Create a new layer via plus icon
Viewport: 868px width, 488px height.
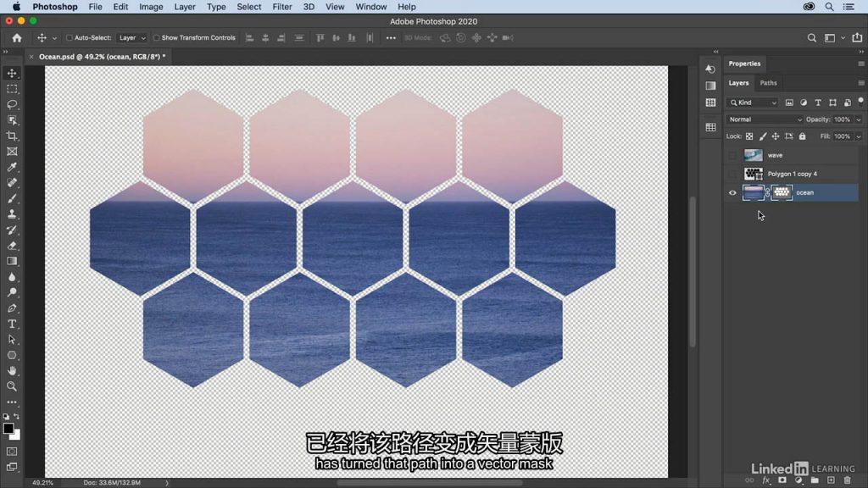(831, 480)
